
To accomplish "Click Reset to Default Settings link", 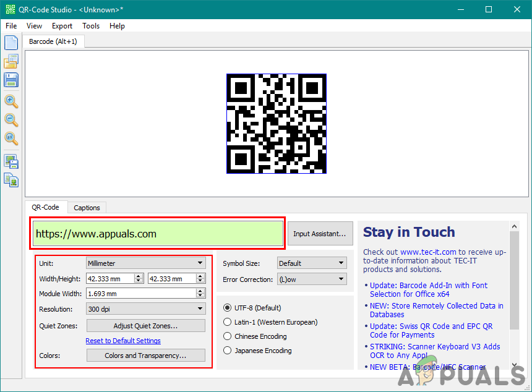I will pos(123,341).
